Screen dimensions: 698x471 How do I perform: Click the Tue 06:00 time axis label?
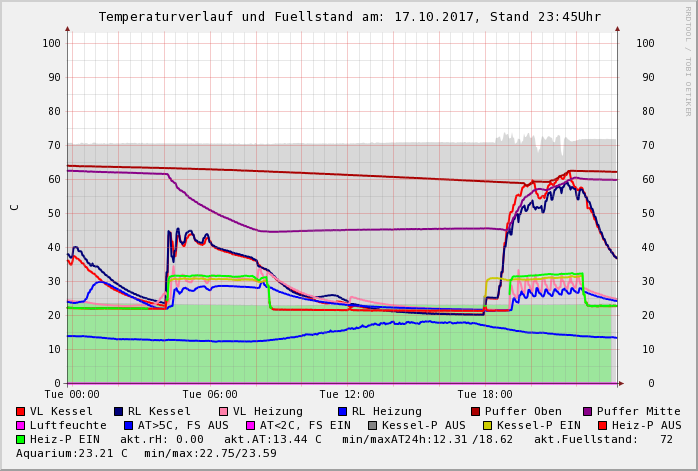210,394
